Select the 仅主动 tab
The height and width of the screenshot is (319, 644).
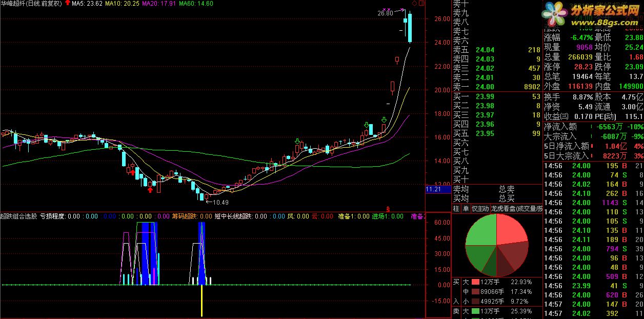point(479,209)
